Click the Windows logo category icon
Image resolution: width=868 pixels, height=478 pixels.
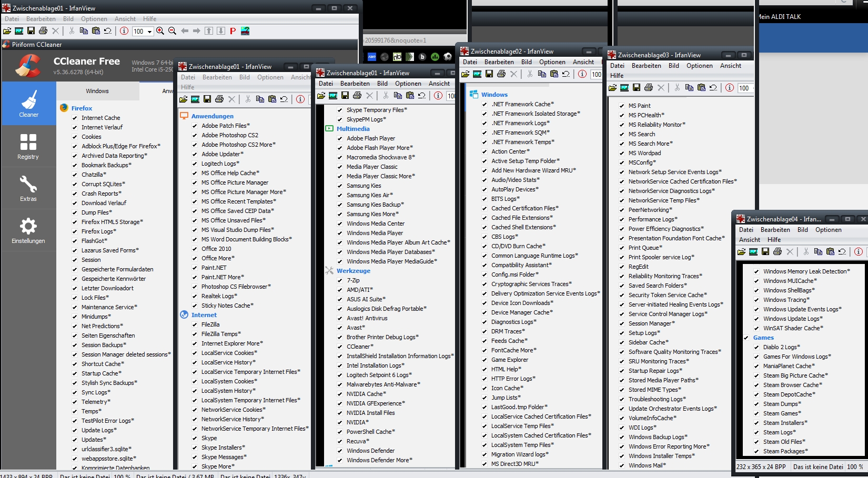pyautogui.click(x=473, y=95)
